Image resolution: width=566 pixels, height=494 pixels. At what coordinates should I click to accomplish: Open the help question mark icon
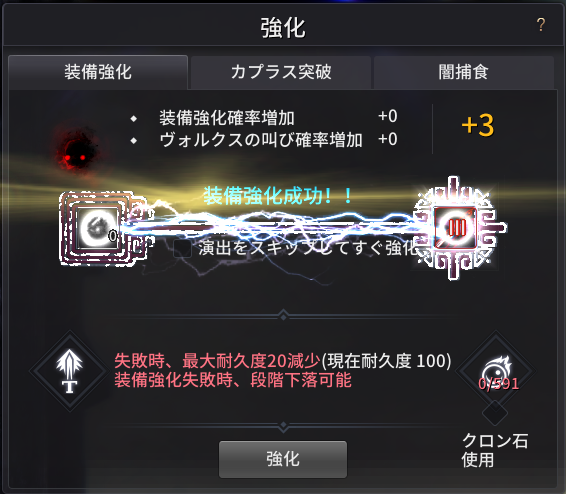tap(540, 25)
